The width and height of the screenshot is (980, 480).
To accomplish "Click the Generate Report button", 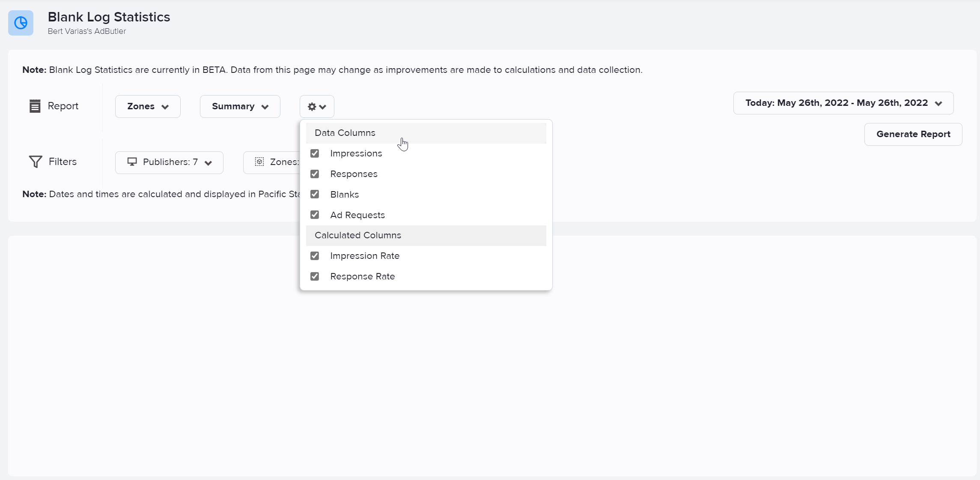I will click(913, 135).
